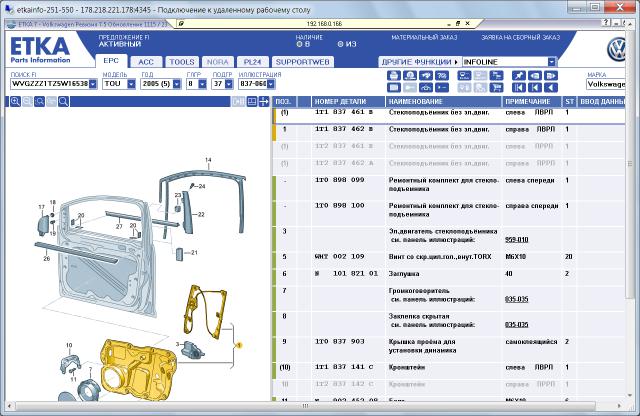The width and height of the screenshot is (640, 416).
Task: Click the Заявка на сборный заказ header link
Action: pos(520,38)
